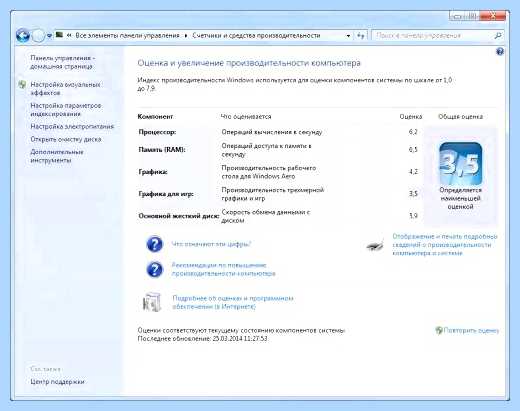Click the graphics score 4,2
The image size is (520, 411).
coord(413,172)
